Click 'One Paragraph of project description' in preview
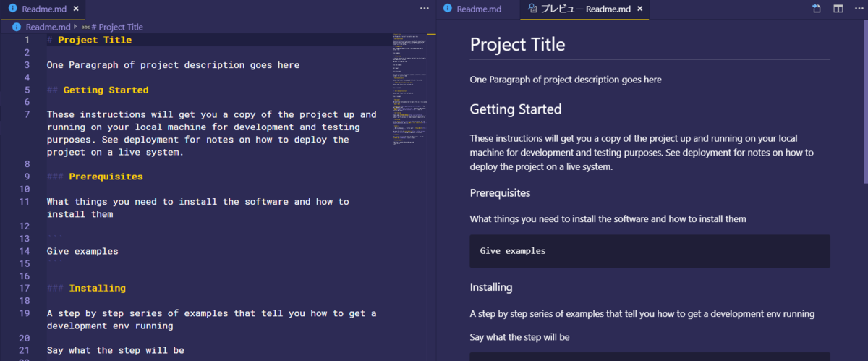This screenshot has height=361, width=868. [566, 80]
